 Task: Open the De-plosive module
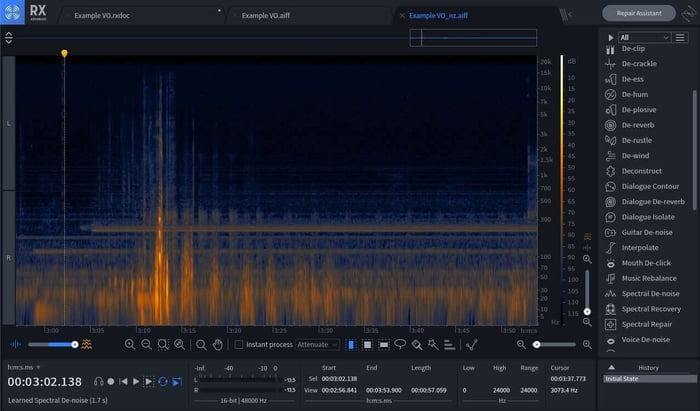click(639, 110)
